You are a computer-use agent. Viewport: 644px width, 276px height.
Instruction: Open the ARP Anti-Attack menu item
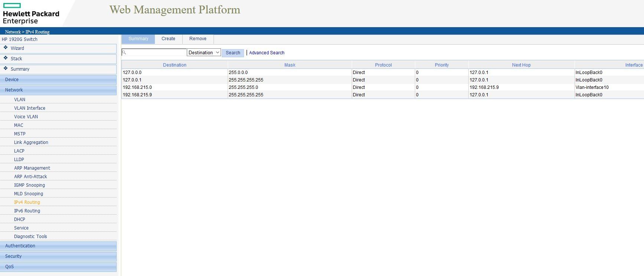tap(30, 177)
